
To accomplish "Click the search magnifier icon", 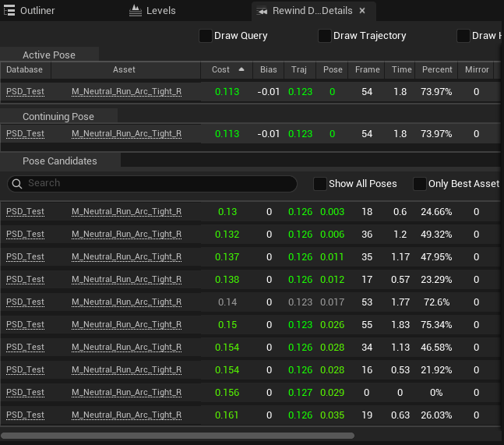I will [x=17, y=184].
